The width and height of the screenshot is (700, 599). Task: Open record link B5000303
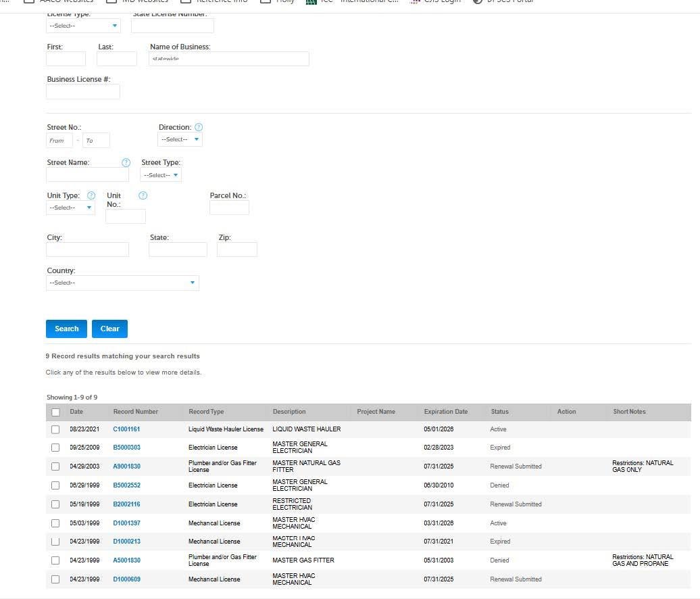pyautogui.click(x=127, y=448)
